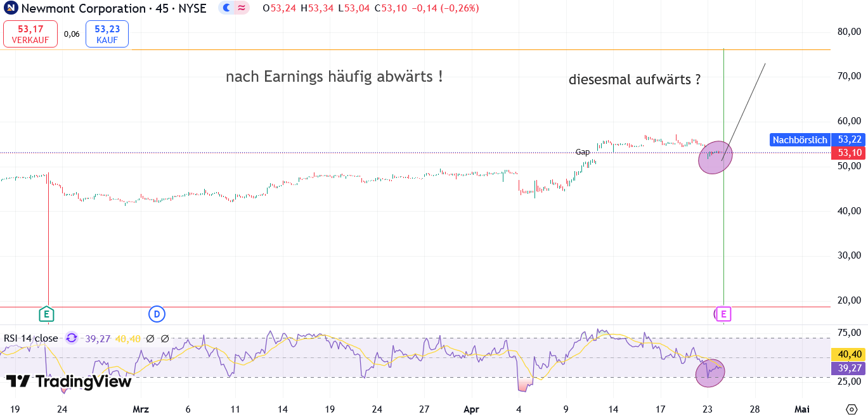This screenshot has height=417, width=868.
Task: Click the Apr date label on time axis
Action: pyautogui.click(x=471, y=409)
